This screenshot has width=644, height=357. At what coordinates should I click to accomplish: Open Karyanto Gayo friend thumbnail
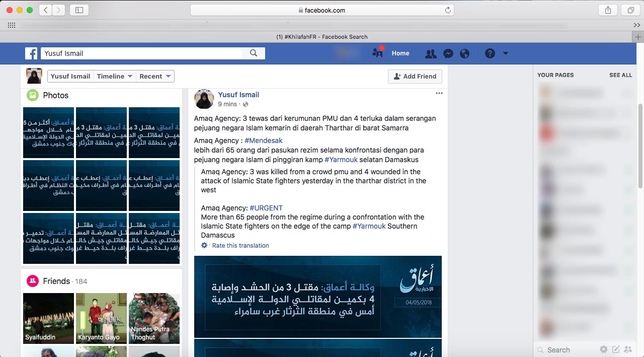(x=101, y=318)
